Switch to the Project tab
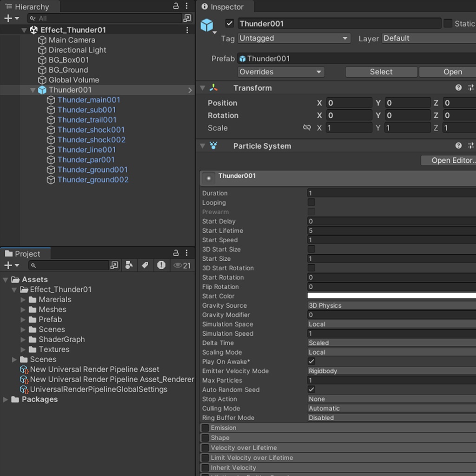Image resolution: width=476 pixels, height=476 pixels. 25,253
